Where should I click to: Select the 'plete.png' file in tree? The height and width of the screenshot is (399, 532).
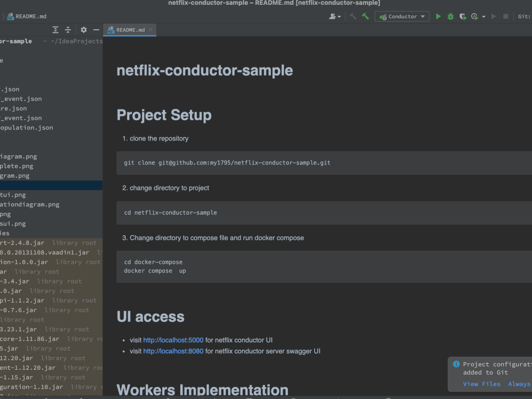(51, 166)
